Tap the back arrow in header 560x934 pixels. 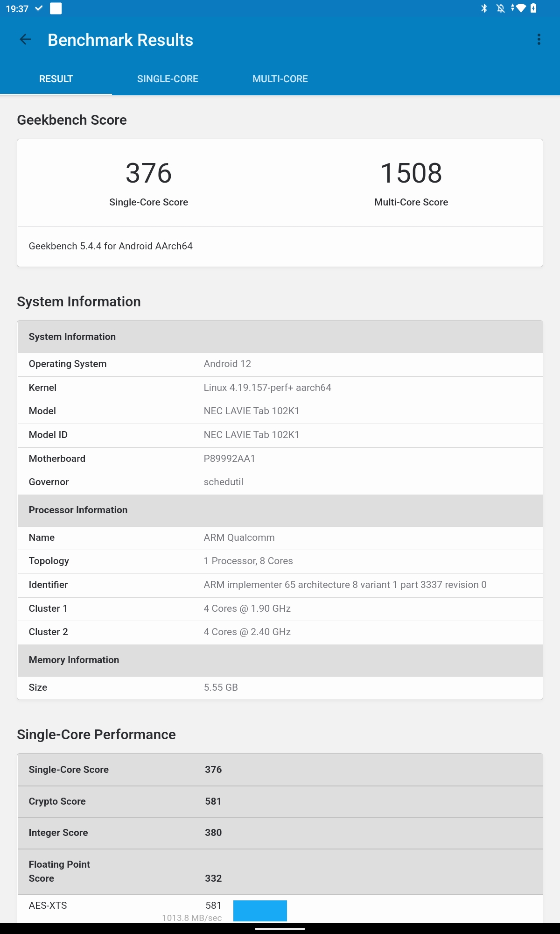(x=25, y=40)
